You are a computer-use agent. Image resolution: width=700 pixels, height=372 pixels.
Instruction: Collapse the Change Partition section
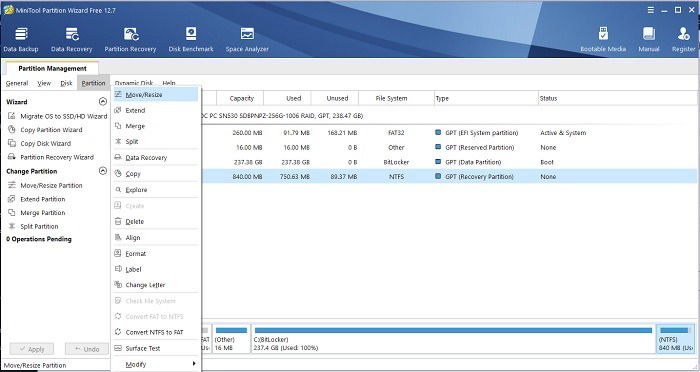tap(103, 171)
